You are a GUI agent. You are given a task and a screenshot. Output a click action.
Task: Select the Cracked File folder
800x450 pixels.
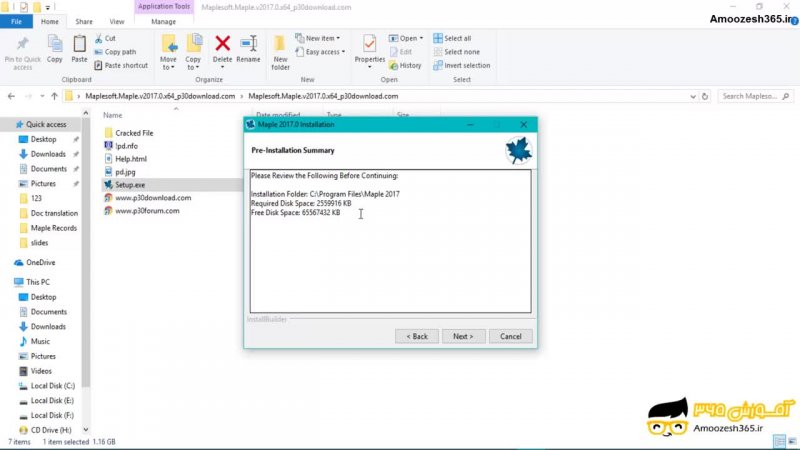coord(129,133)
